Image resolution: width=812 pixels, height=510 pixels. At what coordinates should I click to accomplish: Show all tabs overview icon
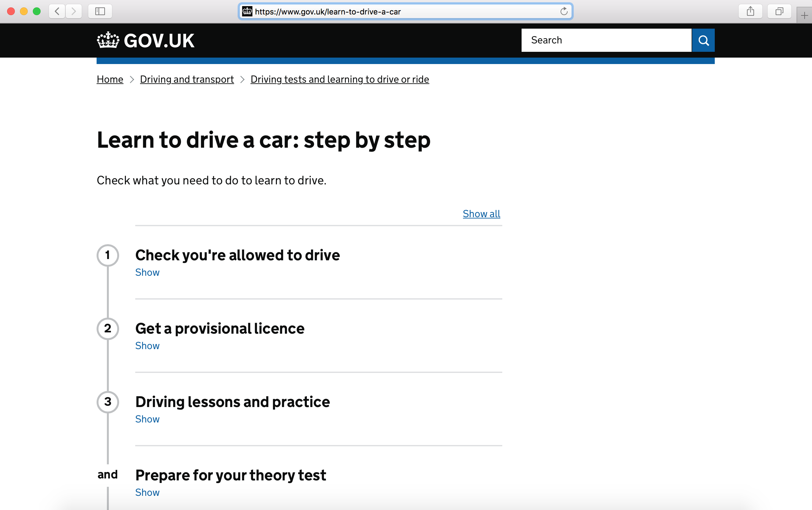click(779, 12)
